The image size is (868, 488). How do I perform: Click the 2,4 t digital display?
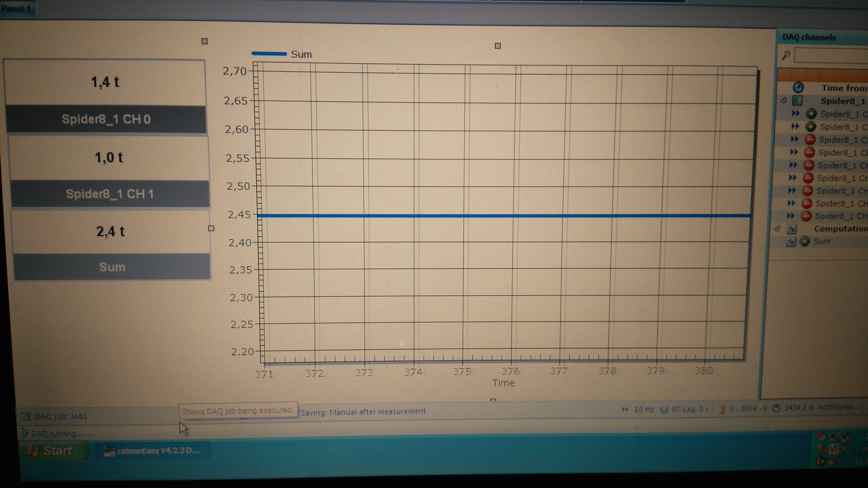110,232
